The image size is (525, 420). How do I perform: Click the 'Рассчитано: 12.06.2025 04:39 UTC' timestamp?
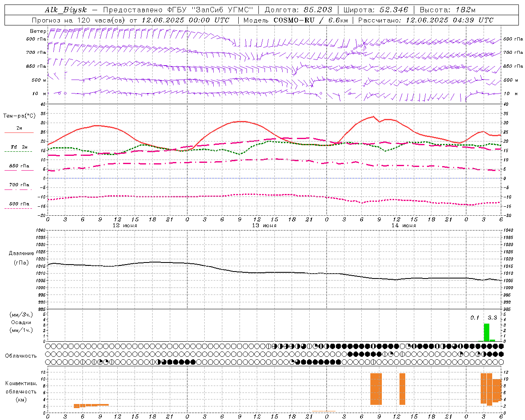pyautogui.click(x=426, y=20)
